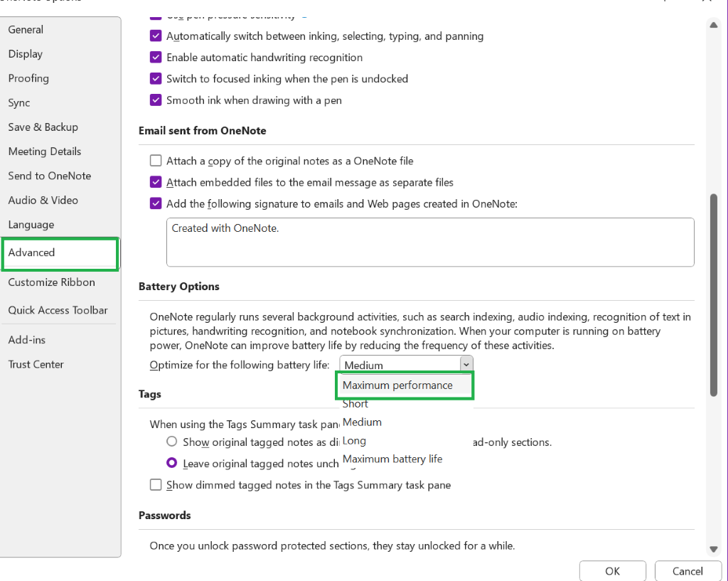Open the Add-ins category

pos(26,340)
